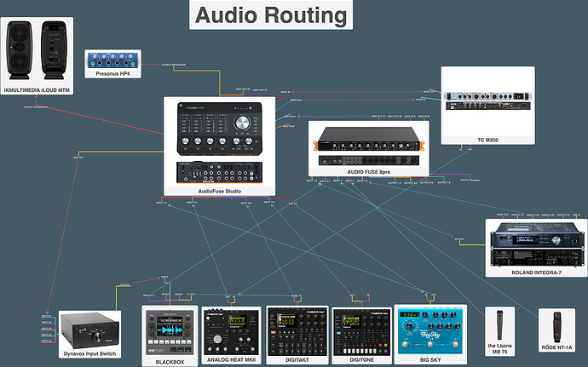Click the RØDE NT-1A caption
Screen dimensions: 588x367
pyautogui.click(x=556, y=347)
